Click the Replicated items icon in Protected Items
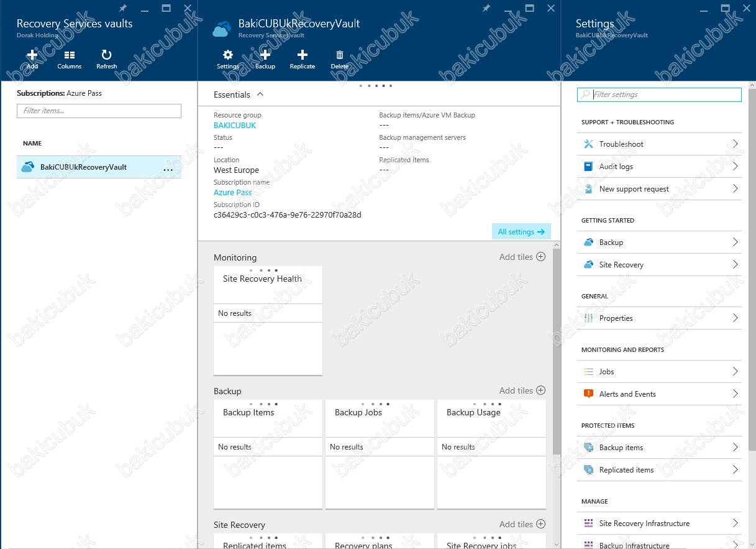This screenshot has height=549, width=756. coord(588,470)
